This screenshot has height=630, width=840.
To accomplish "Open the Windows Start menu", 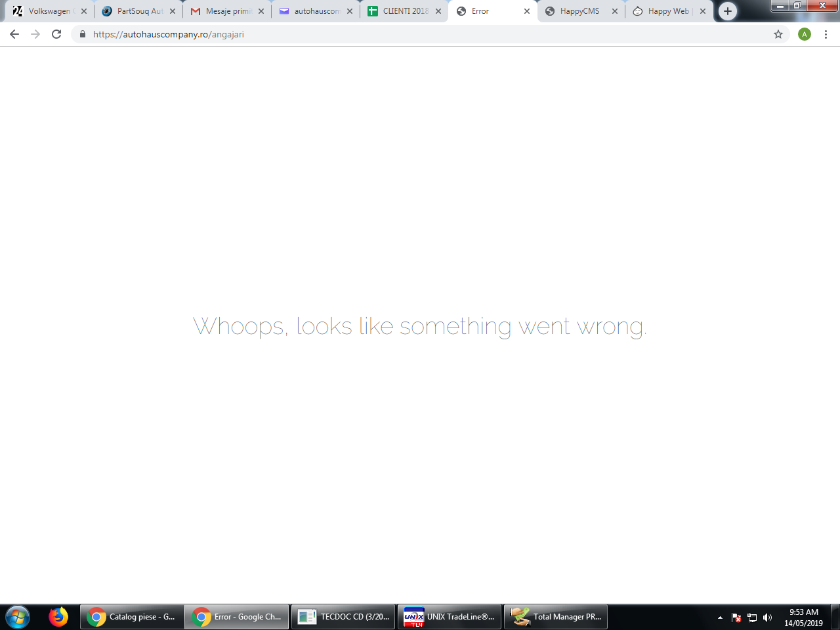I will 18,618.
